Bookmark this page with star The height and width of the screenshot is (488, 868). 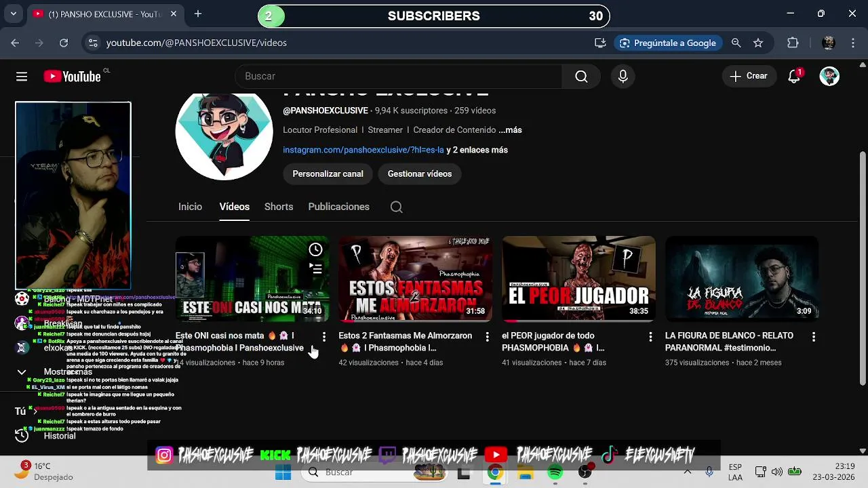click(x=758, y=43)
